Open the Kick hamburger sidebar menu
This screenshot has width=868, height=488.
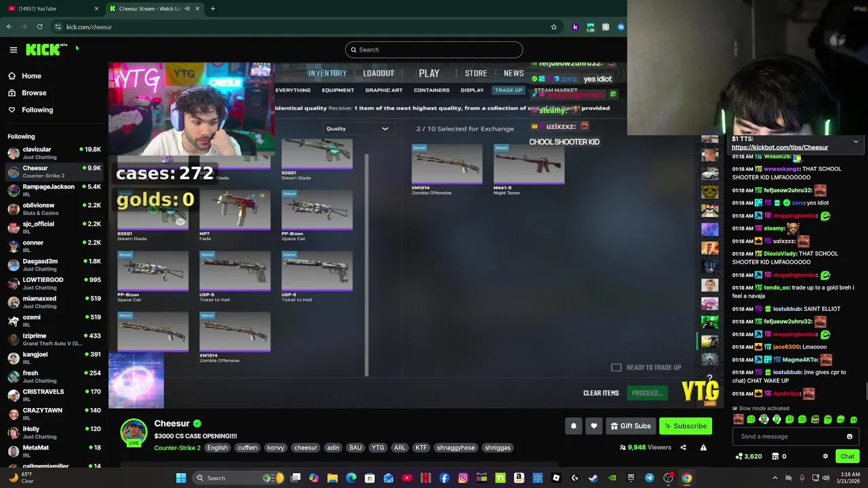point(13,49)
